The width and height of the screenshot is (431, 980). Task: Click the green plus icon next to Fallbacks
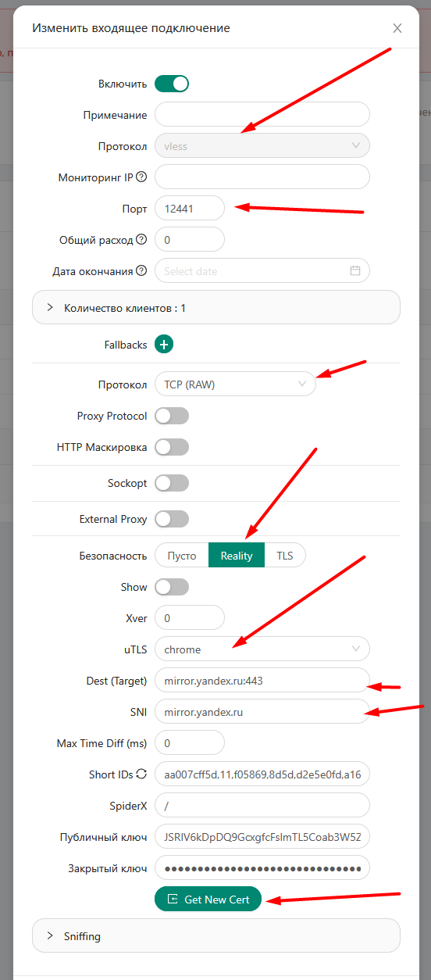164,344
